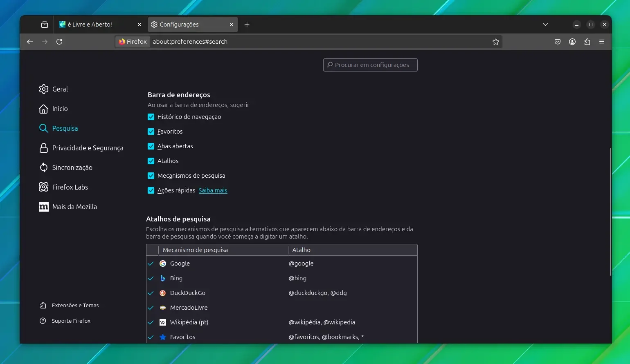The width and height of the screenshot is (630, 364).
Task: Toggle the Ações rápidas checkbox
Action: click(151, 190)
